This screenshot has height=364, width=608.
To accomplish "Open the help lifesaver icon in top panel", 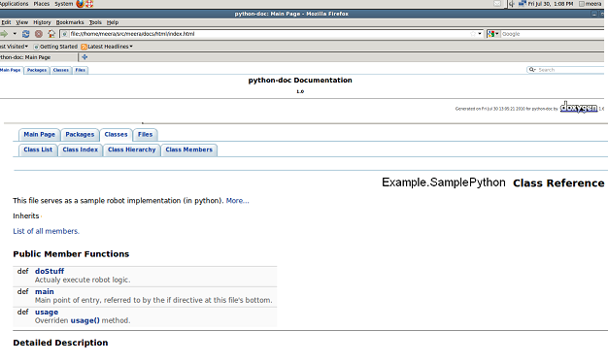I will point(89,4).
